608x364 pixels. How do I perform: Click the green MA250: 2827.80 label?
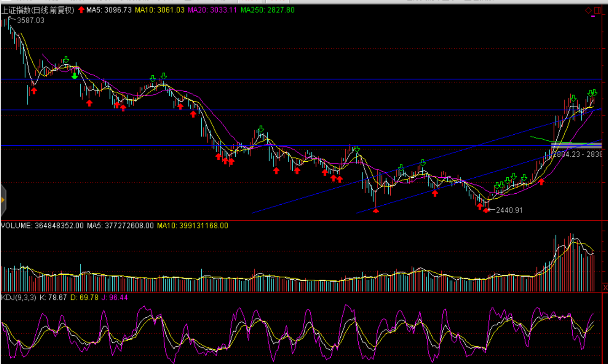267,10
